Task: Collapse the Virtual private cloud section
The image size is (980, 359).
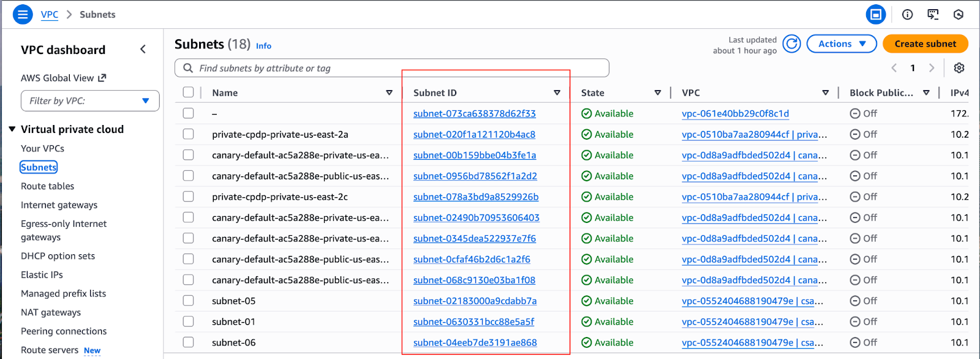Action: click(x=12, y=129)
